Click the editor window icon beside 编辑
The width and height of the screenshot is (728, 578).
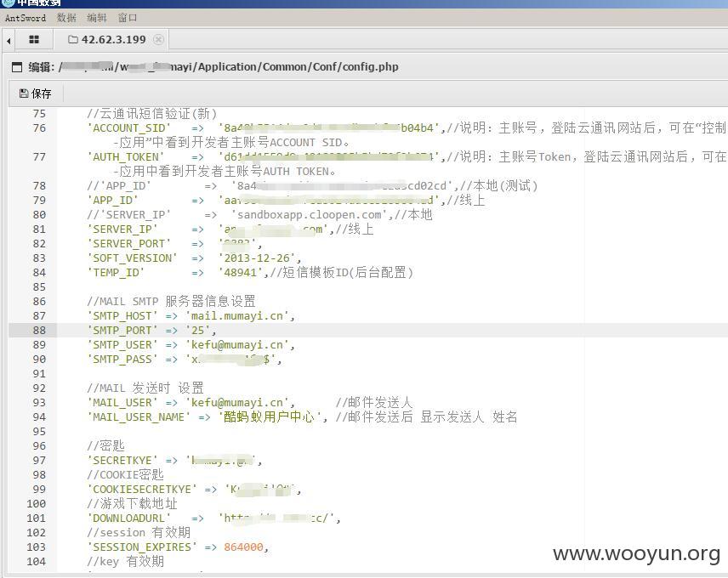(17, 67)
